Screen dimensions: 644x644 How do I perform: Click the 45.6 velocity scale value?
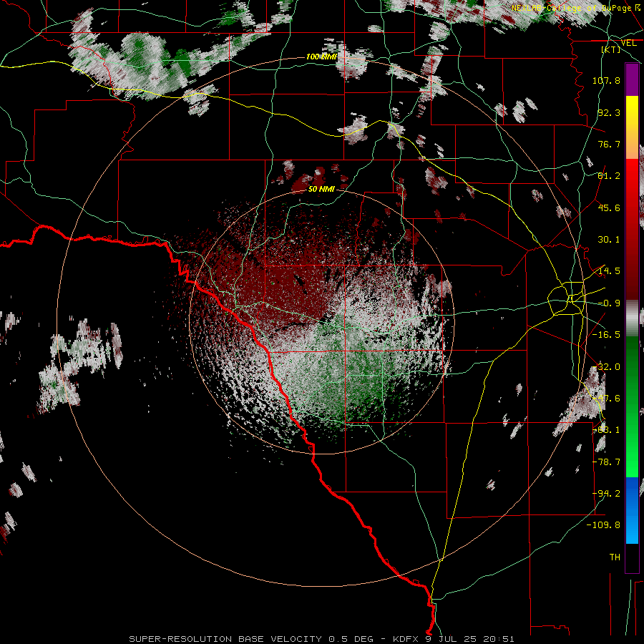click(609, 208)
